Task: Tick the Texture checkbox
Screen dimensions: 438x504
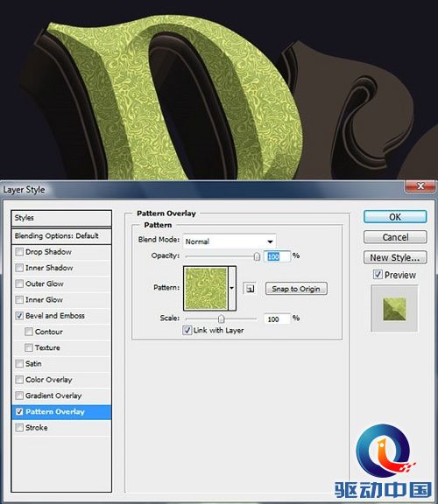Action: pyautogui.click(x=29, y=347)
